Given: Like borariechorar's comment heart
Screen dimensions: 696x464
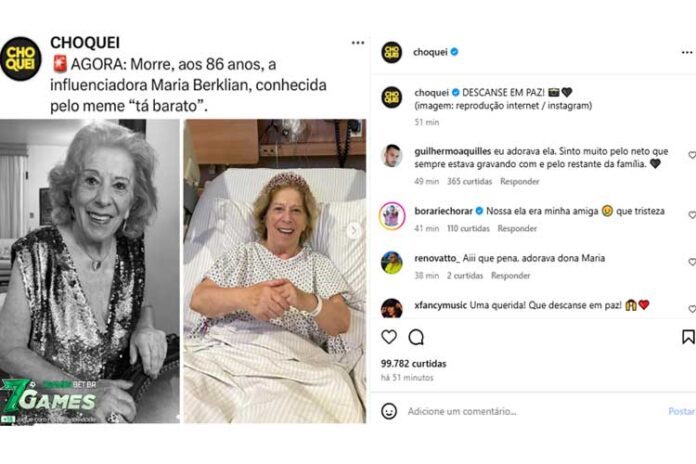Looking at the screenshot, I should [x=691, y=214].
